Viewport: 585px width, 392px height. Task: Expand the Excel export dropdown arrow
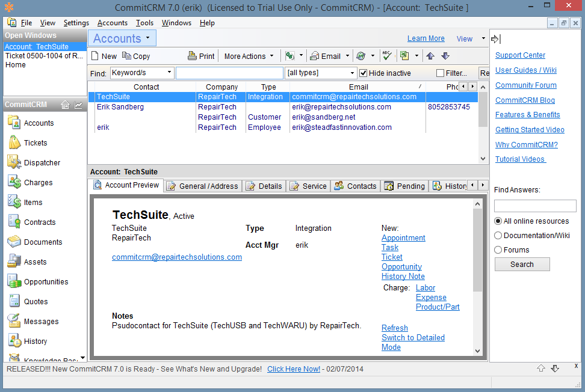416,56
